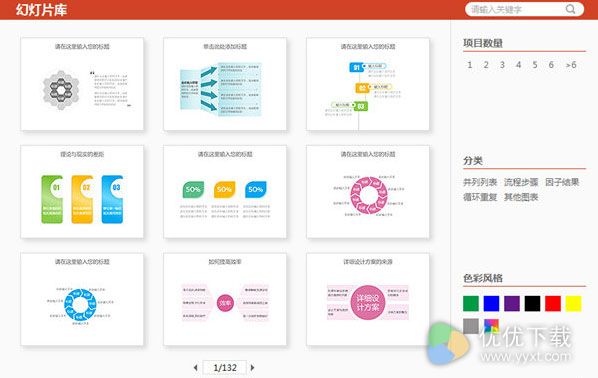The image size is (598, 378).
Task: Open the 如何提高效率 slide template
Action: (225, 299)
